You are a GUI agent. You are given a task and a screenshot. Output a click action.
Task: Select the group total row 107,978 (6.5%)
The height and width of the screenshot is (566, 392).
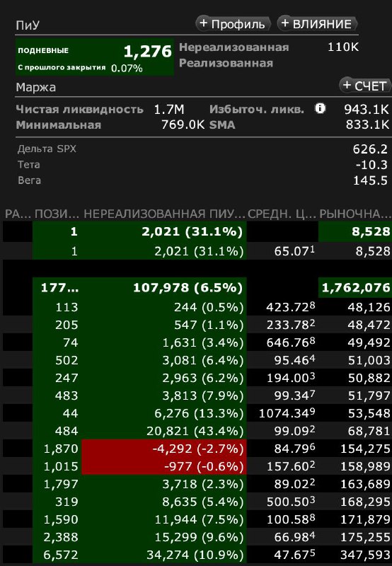tap(197, 287)
